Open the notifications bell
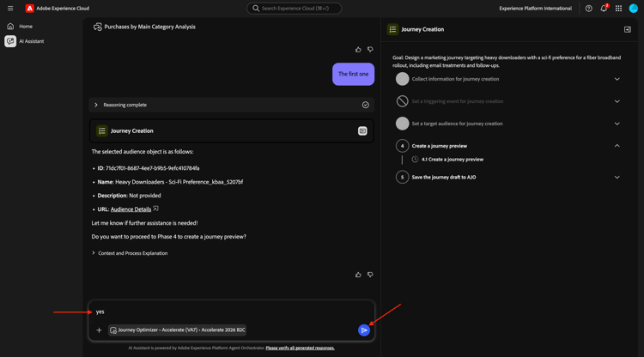644x357 pixels. pos(604,9)
